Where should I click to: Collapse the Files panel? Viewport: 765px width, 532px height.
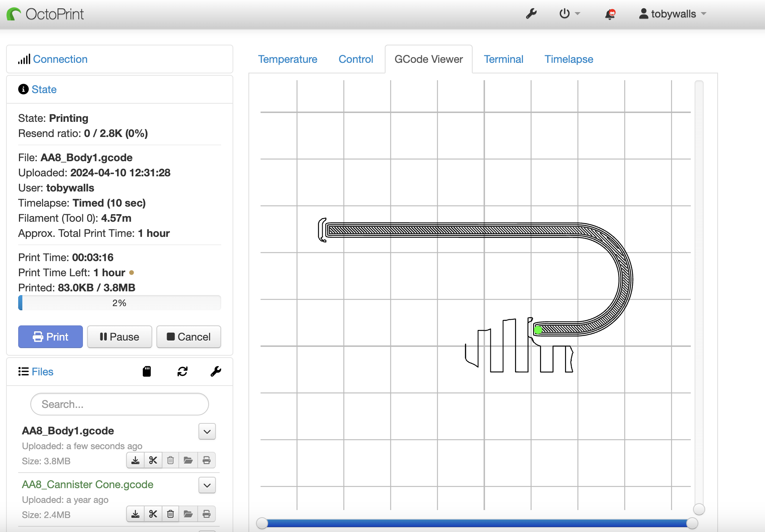(42, 372)
